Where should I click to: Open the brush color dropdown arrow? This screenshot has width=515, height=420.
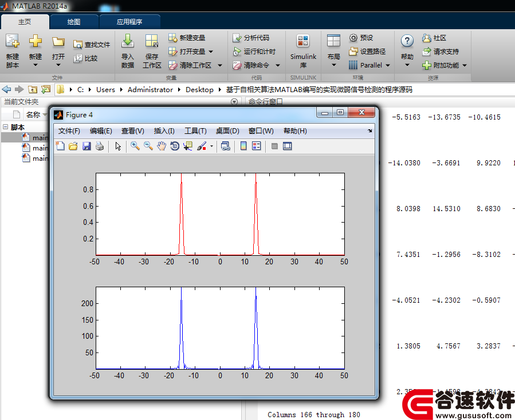pos(211,146)
